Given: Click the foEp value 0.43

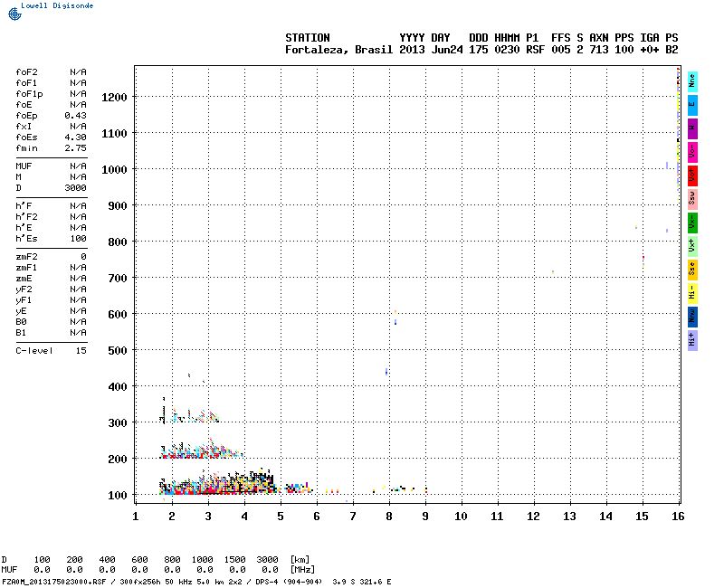Looking at the screenshot, I should coord(75,116).
